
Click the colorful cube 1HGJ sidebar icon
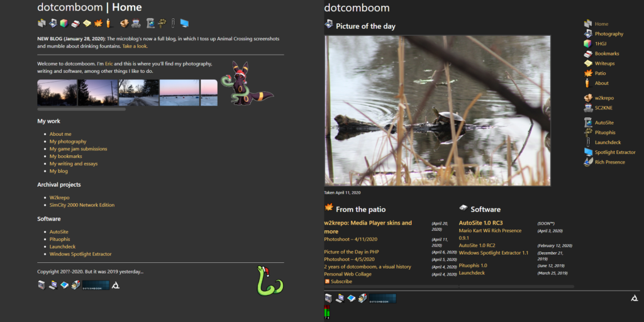588,44
